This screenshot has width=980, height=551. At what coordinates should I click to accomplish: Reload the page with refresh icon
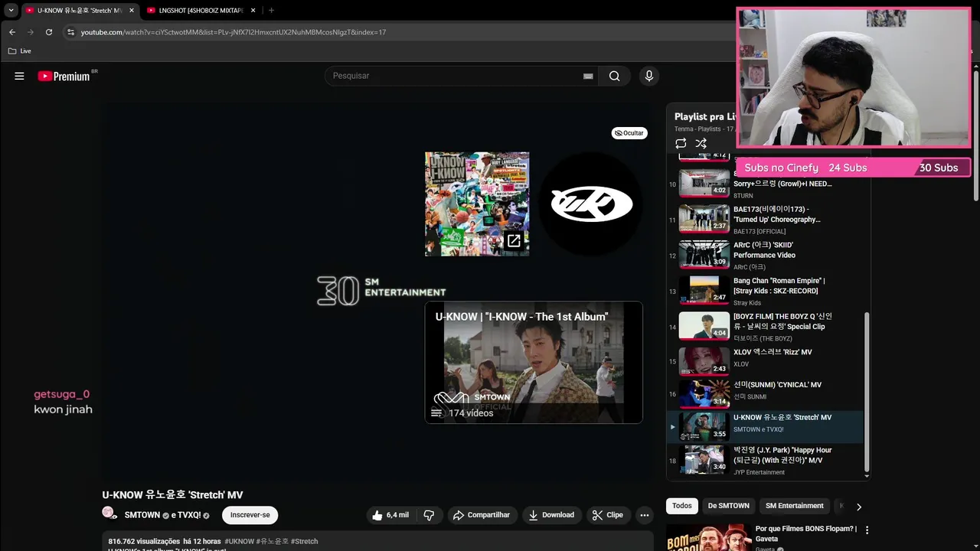(49, 32)
